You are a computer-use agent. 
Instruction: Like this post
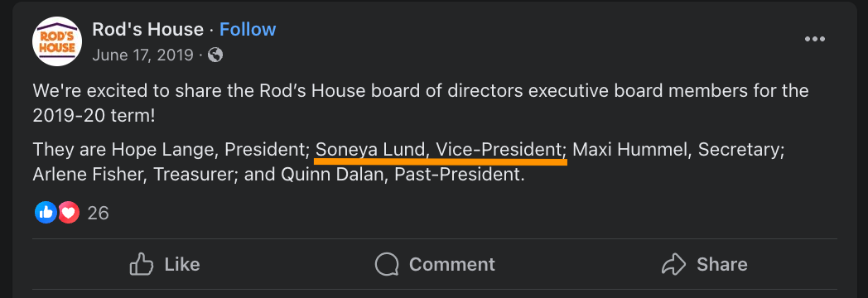(x=165, y=264)
